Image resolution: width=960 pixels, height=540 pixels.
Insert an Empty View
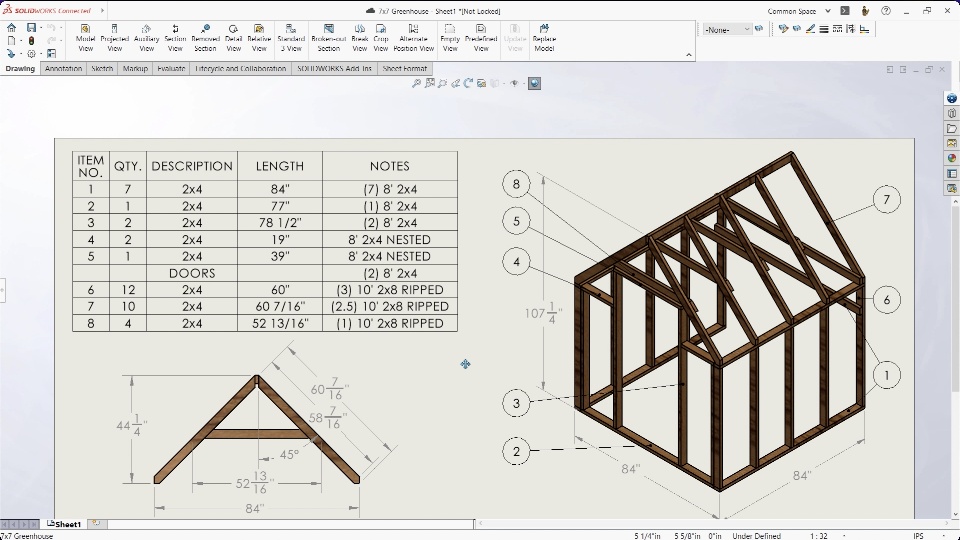[x=450, y=38]
